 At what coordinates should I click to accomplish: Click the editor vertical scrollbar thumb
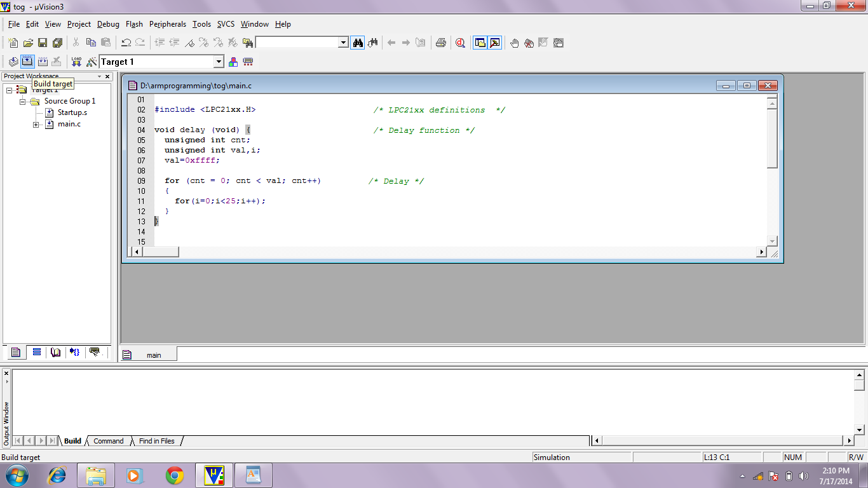point(772,139)
